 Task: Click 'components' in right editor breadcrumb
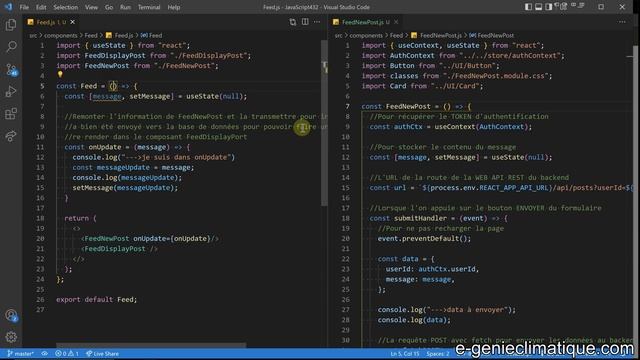366,36
